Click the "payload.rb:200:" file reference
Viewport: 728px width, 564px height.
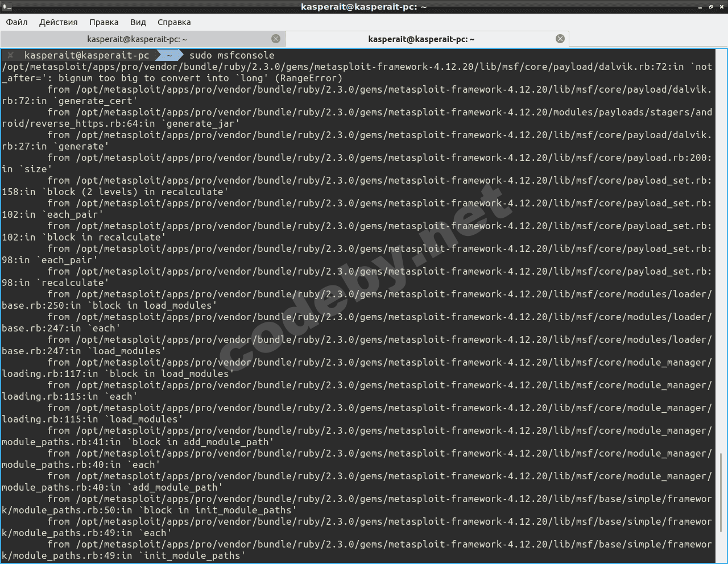tap(669, 157)
